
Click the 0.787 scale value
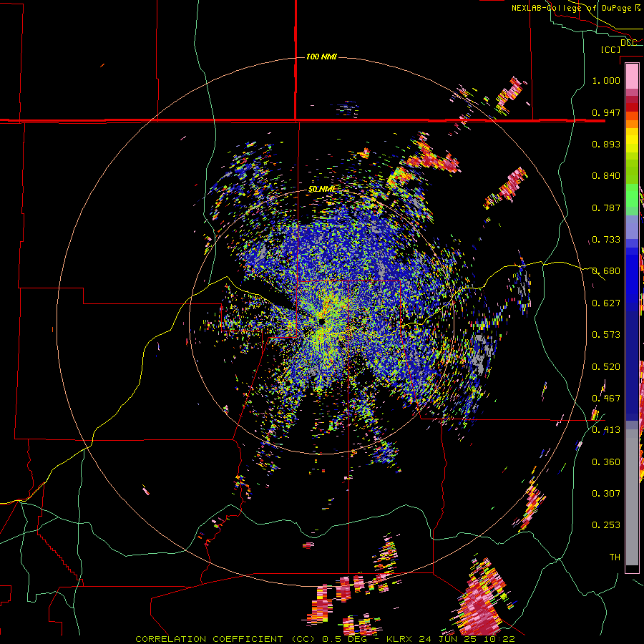point(606,208)
